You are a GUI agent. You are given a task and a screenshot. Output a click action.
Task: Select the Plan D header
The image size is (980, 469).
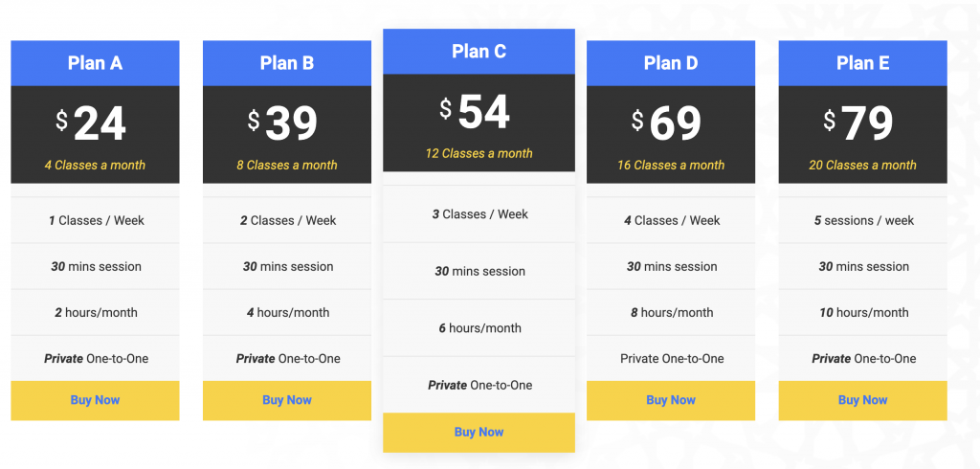(x=671, y=63)
